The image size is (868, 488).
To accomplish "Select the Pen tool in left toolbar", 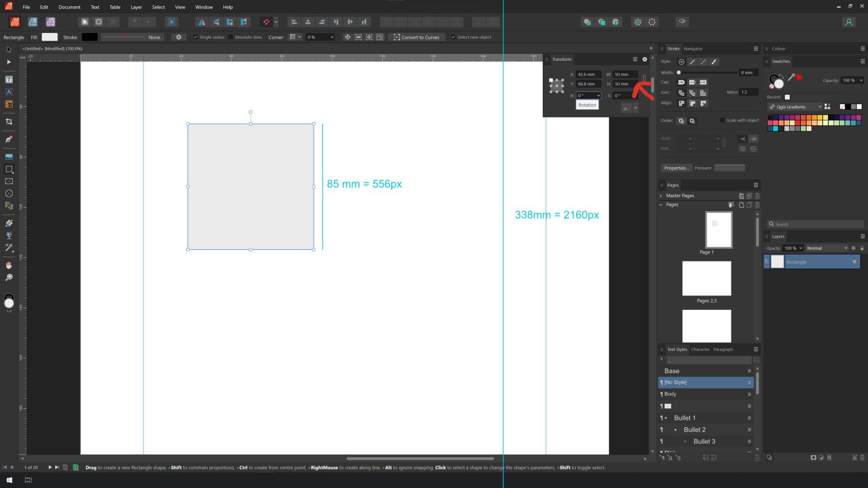I will click(x=9, y=139).
